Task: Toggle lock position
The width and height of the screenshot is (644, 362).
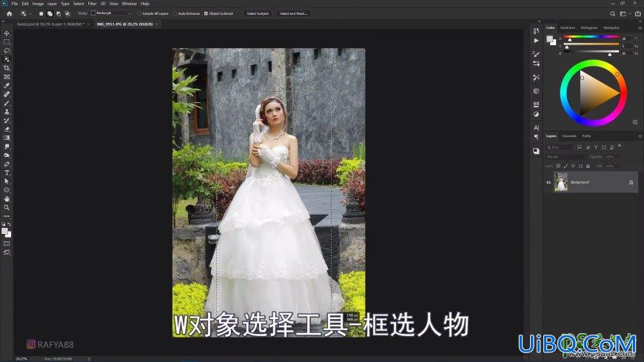Action: (573, 166)
